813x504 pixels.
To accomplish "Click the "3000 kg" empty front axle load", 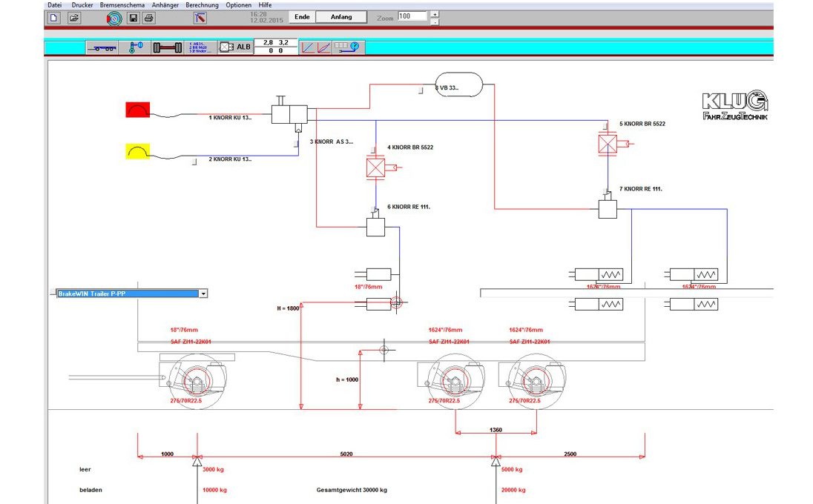I will click(x=213, y=469).
